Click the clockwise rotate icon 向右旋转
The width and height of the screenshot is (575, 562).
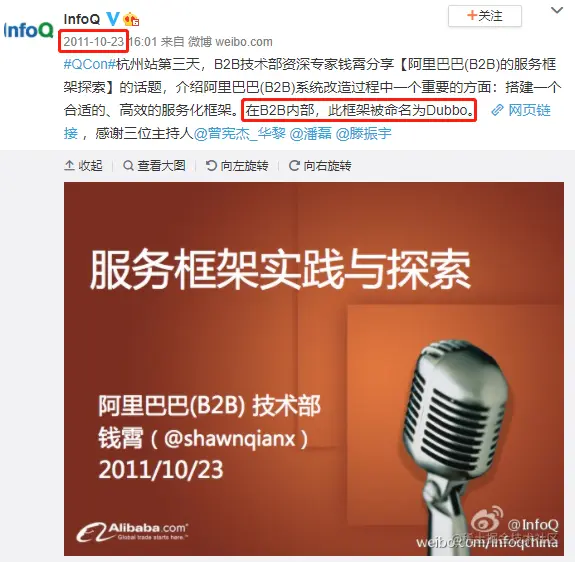[x=294, y=166]
